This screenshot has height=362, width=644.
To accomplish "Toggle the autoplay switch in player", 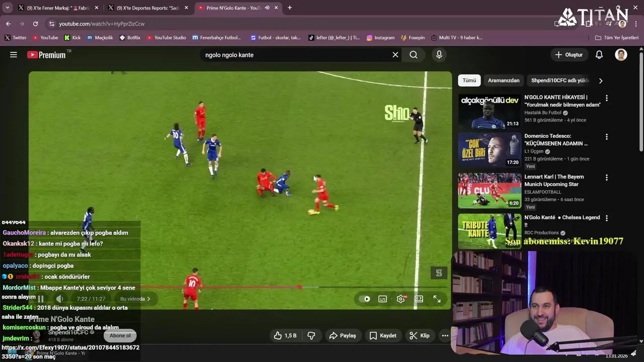I will pos(365,299).
